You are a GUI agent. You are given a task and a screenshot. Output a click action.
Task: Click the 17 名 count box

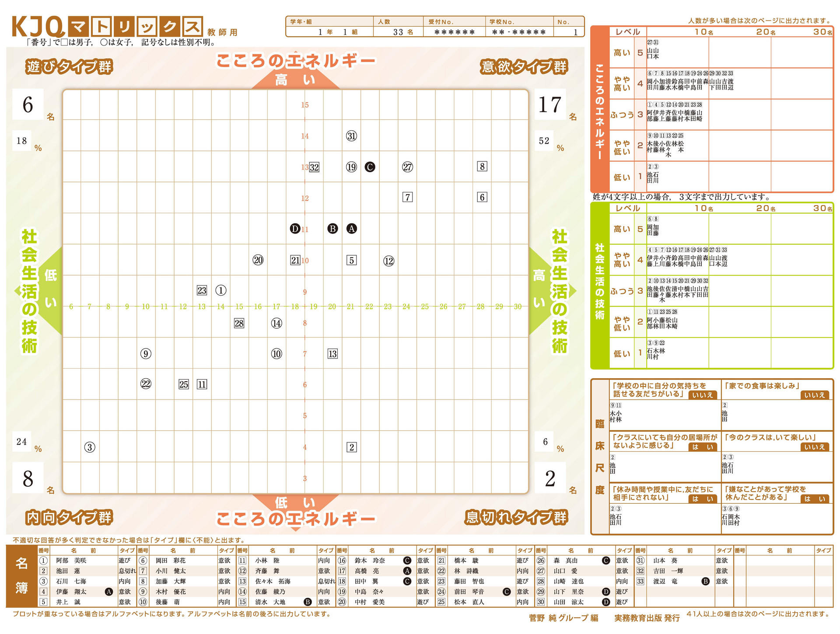tap(550, 105)
